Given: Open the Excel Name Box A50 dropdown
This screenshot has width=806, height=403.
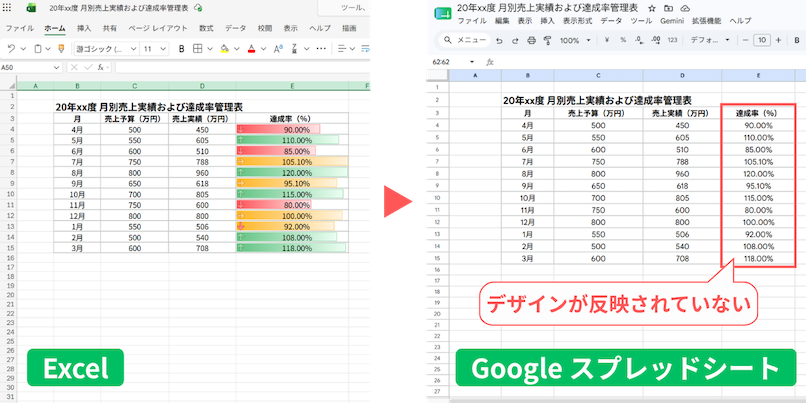Looking at the screenshot, I should [55, 67].
